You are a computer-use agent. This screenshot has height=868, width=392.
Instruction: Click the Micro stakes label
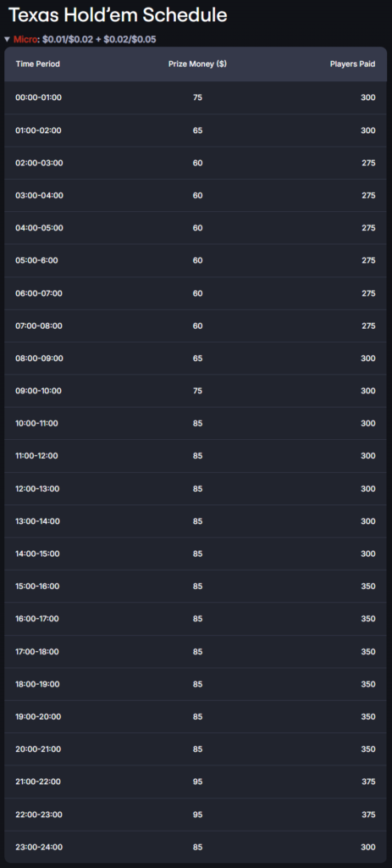tap(25, 39)
